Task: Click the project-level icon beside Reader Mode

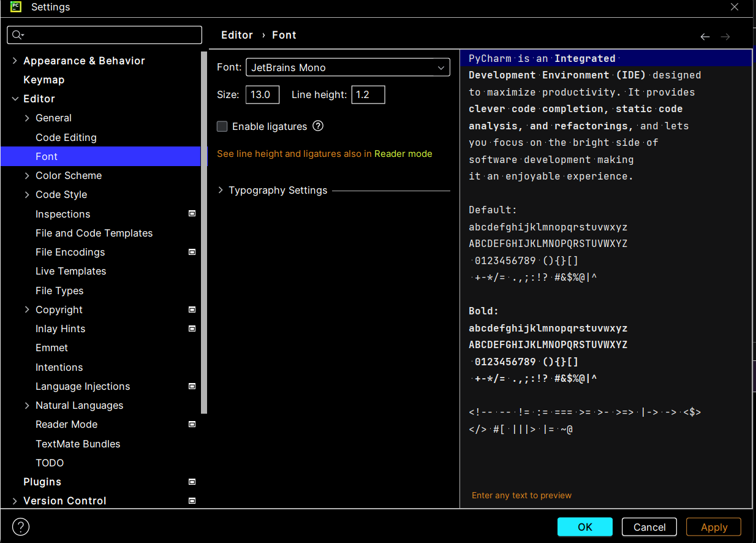Action: 192,424
